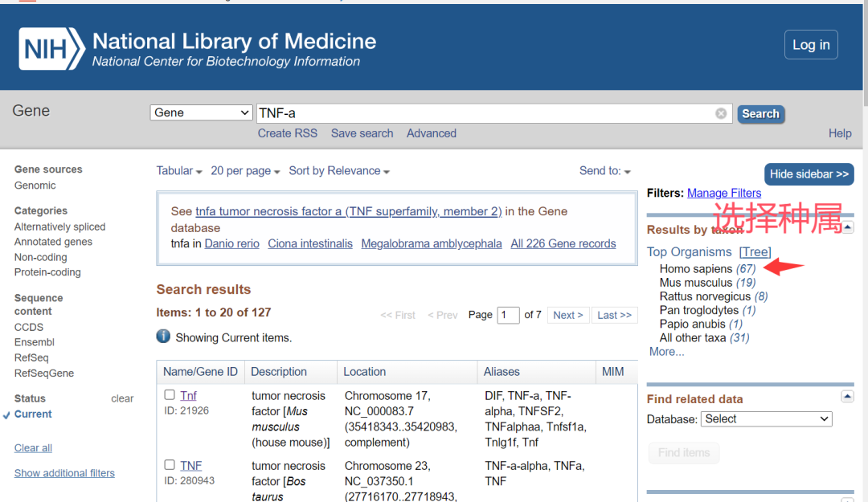The width and height of the screenshot is (868, 502).
Task: Open the Send to menu
Action: (604, 171)
